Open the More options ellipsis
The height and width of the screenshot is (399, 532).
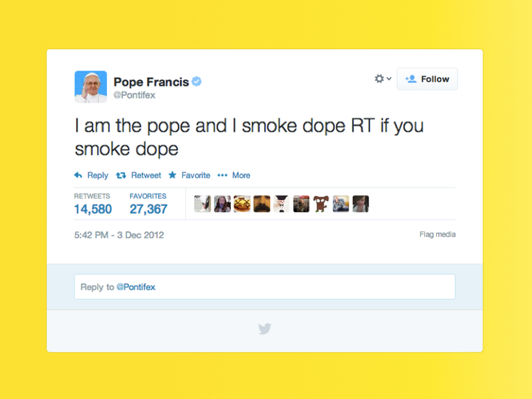[x=222, y=175]
